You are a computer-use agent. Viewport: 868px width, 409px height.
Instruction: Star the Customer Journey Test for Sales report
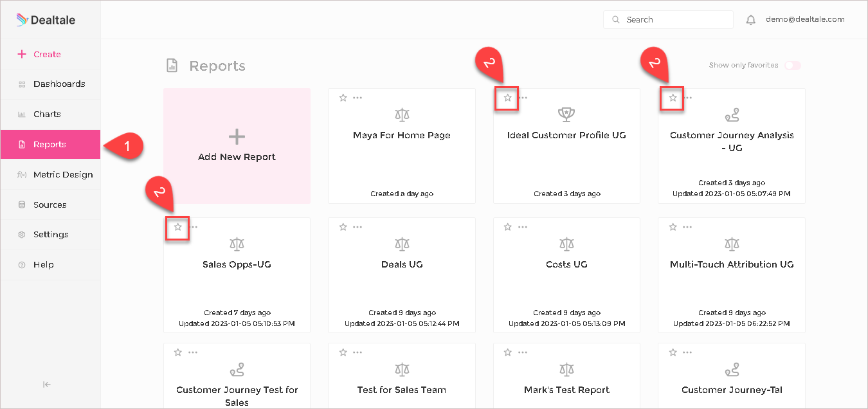click(178, 352)
